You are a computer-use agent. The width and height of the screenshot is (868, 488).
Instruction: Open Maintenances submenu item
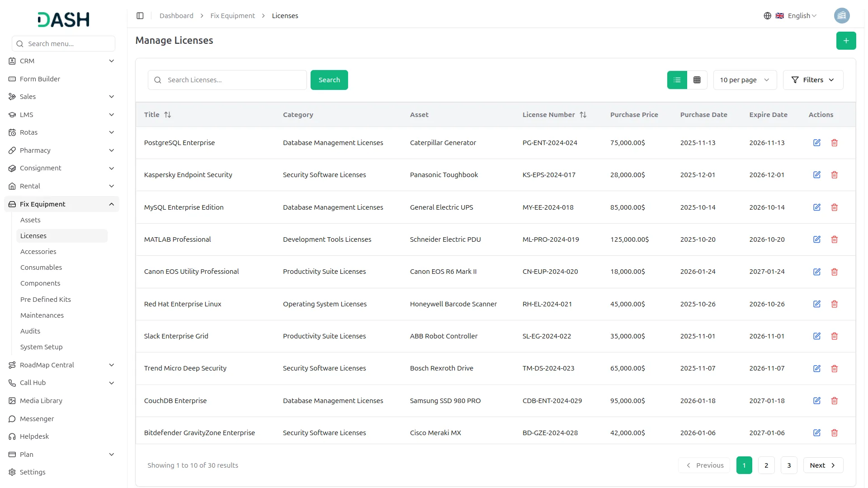42,315
